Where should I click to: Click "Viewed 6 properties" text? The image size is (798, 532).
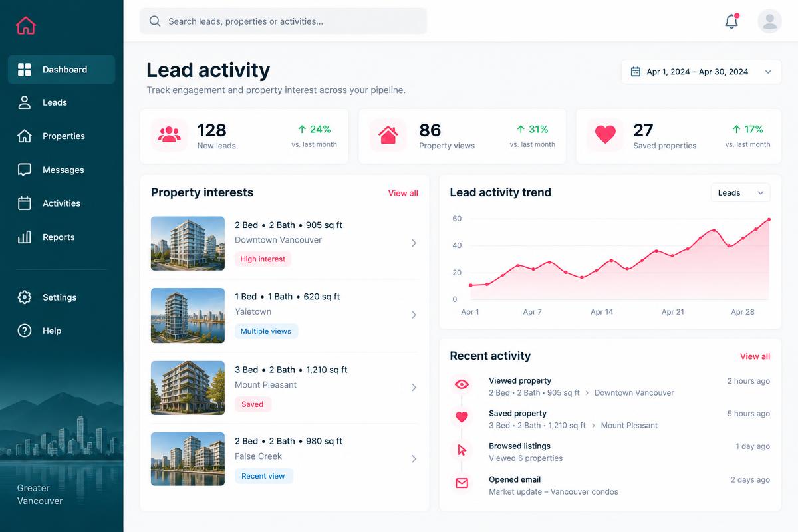pos(525,458)
